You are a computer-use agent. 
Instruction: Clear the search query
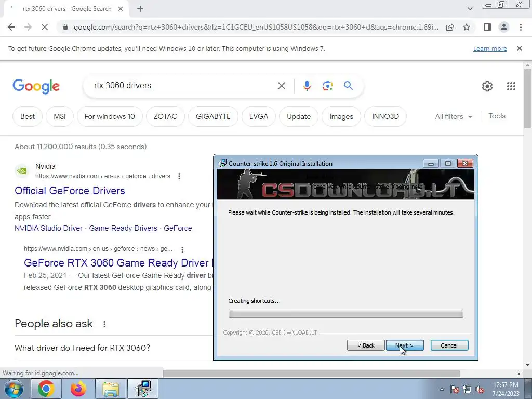281,86
